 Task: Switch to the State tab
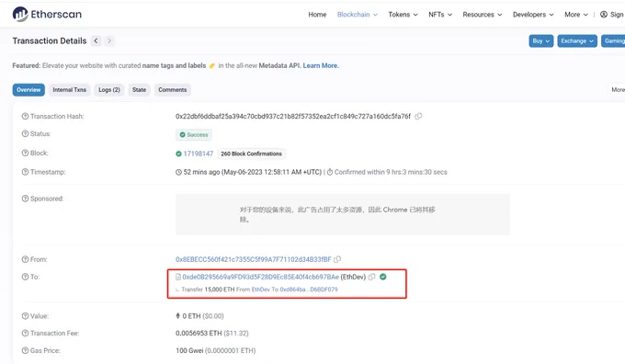pos(139,90)
